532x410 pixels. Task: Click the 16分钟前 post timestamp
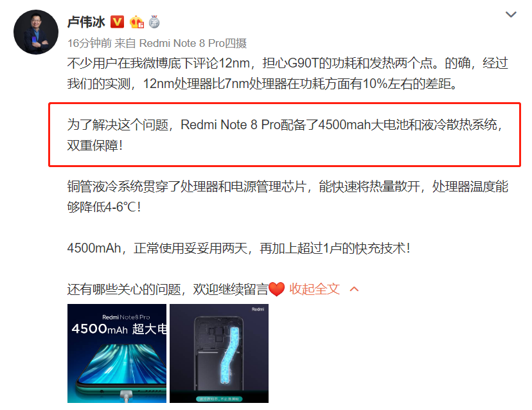[x=89, y=43]
